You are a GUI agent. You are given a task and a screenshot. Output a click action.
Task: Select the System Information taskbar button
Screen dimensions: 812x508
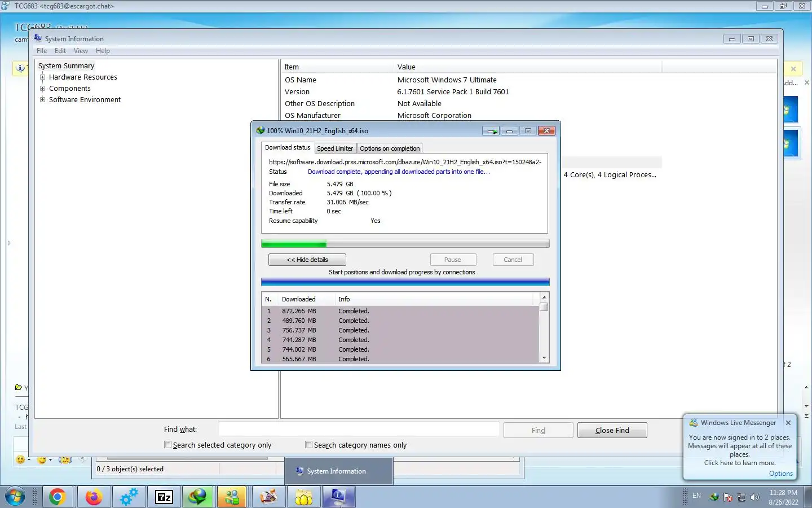coord(338,497)
